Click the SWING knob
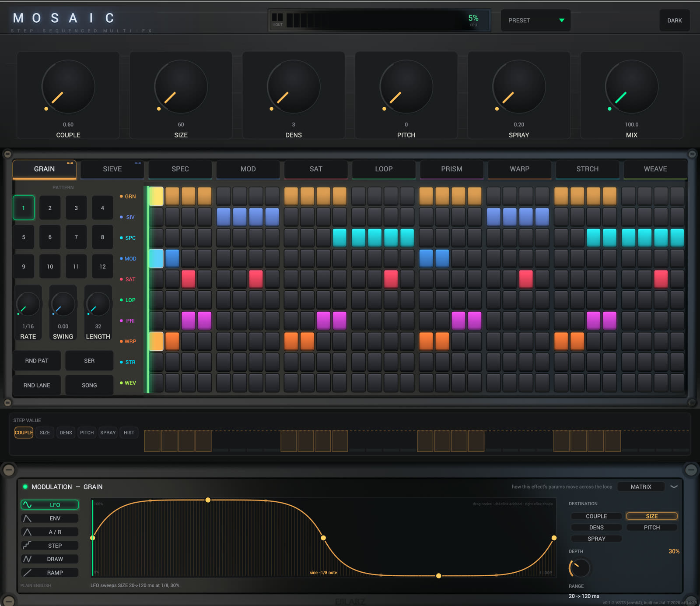 tap(63, 304)
